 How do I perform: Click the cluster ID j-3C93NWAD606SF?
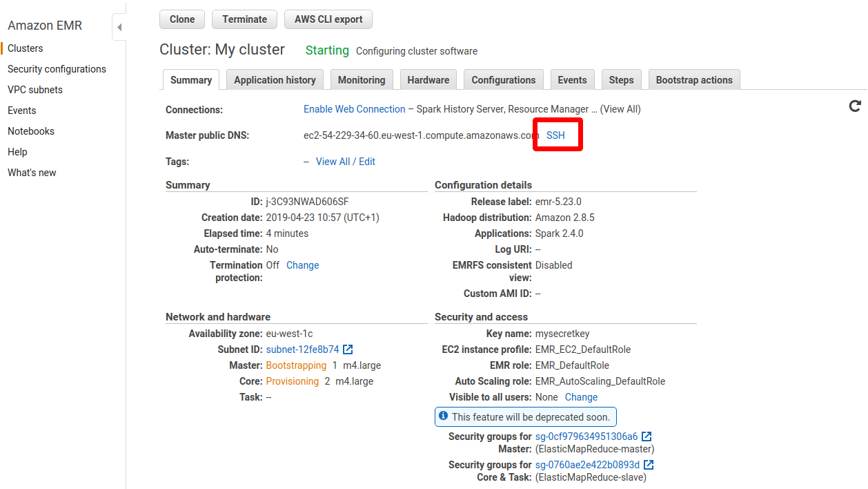pos(307,202)
